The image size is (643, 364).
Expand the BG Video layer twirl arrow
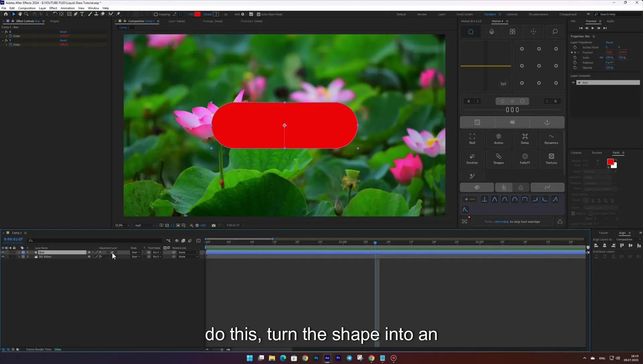click(x=19, y=257)
